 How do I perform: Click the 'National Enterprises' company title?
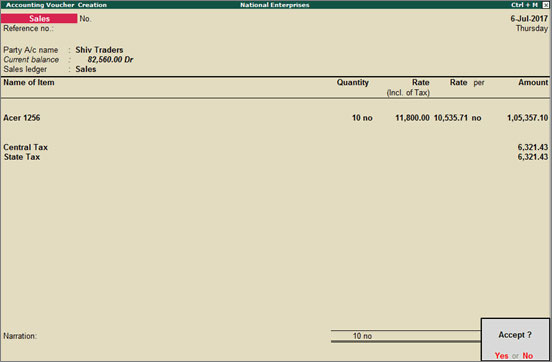[275, 5]
